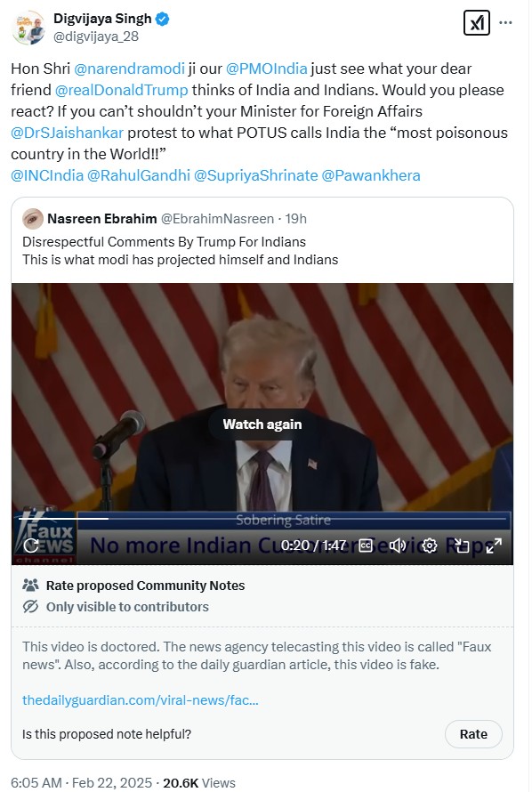Open Grok xAI icon on post

tap(477, 23)
